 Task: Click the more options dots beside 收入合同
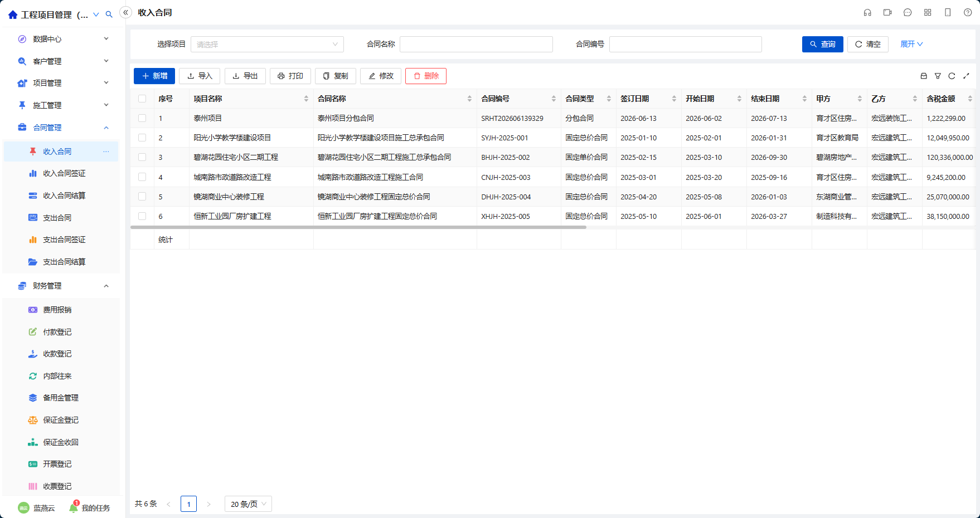point(106,152)
